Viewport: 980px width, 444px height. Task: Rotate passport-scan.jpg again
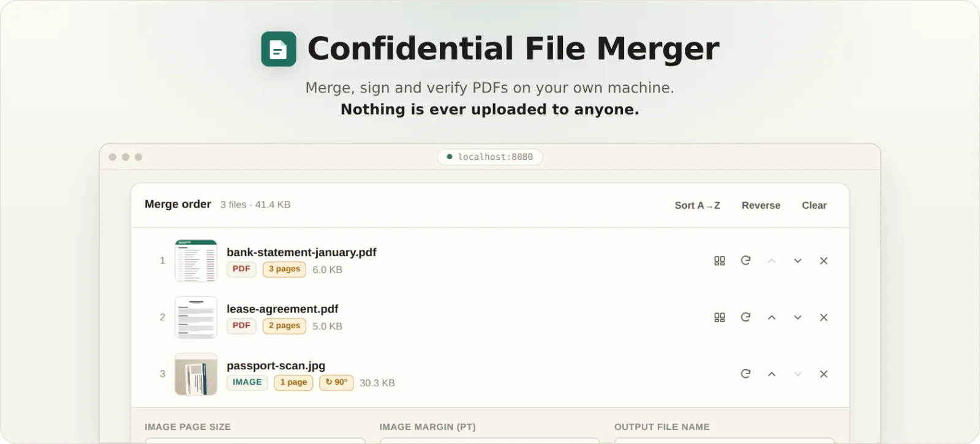pyautogui.click(x=745, y=374)
